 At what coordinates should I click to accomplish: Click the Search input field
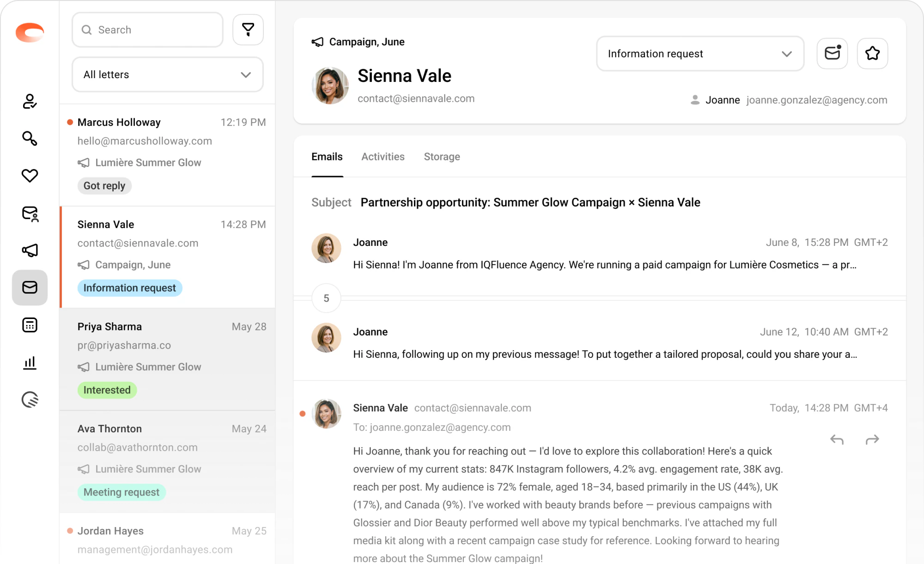(x=147, y=30)
